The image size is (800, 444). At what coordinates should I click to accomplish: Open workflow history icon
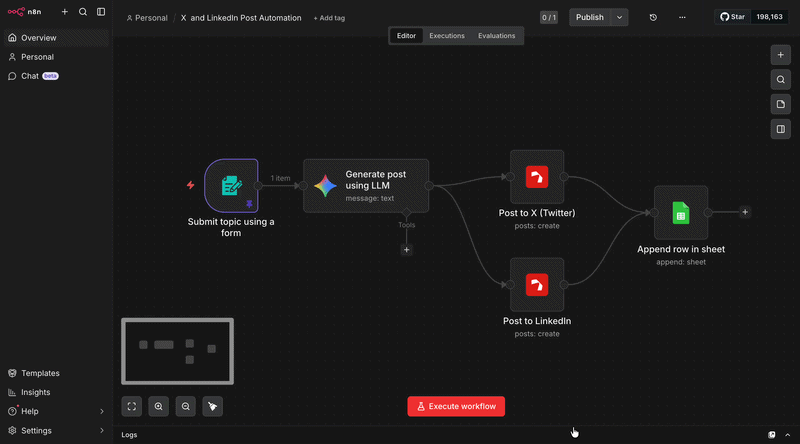(653, 17)
